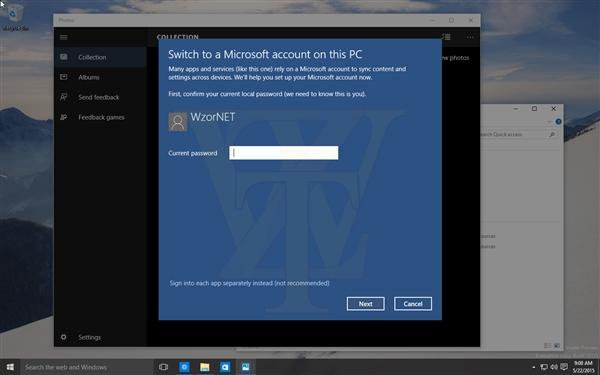600x375 pixels.
Task: Click the Collection sidebar icon
Action: [64, 57]
